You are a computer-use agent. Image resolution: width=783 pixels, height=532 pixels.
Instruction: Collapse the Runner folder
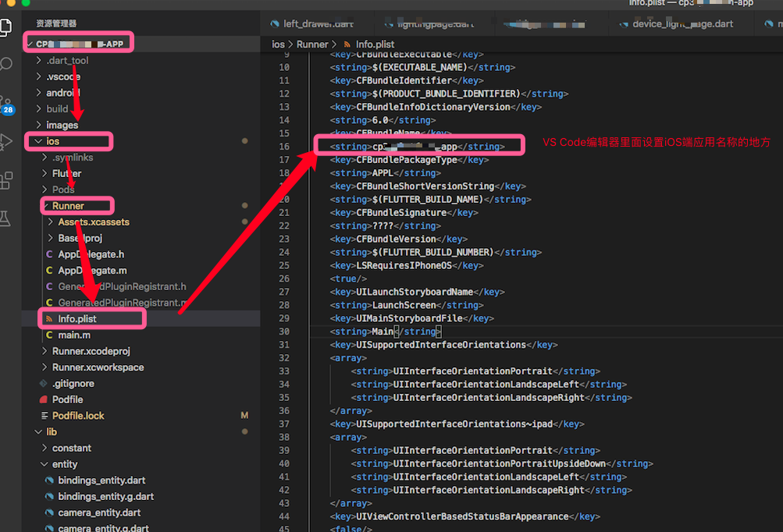68,206
